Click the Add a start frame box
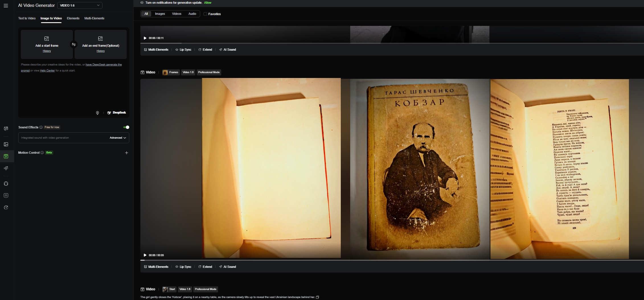Viewport: 644px width, 300px height. [x=47, y=44]
